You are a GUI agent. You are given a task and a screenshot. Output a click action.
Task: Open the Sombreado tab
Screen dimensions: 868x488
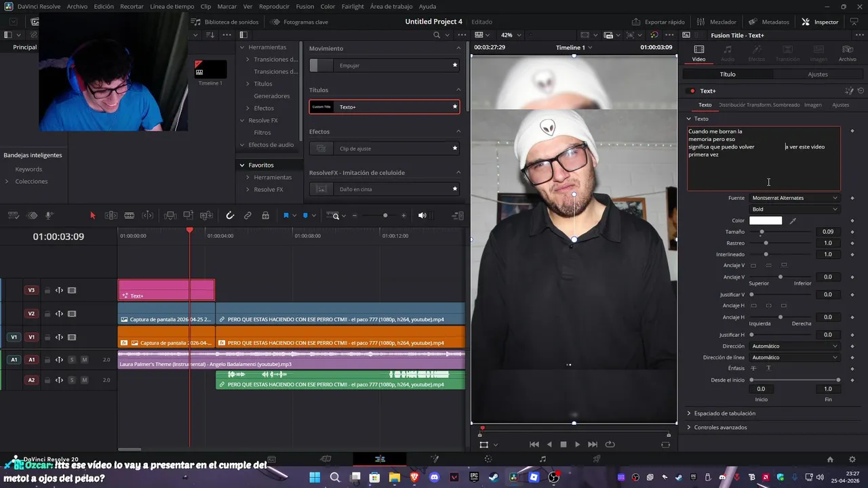point(787,104)
